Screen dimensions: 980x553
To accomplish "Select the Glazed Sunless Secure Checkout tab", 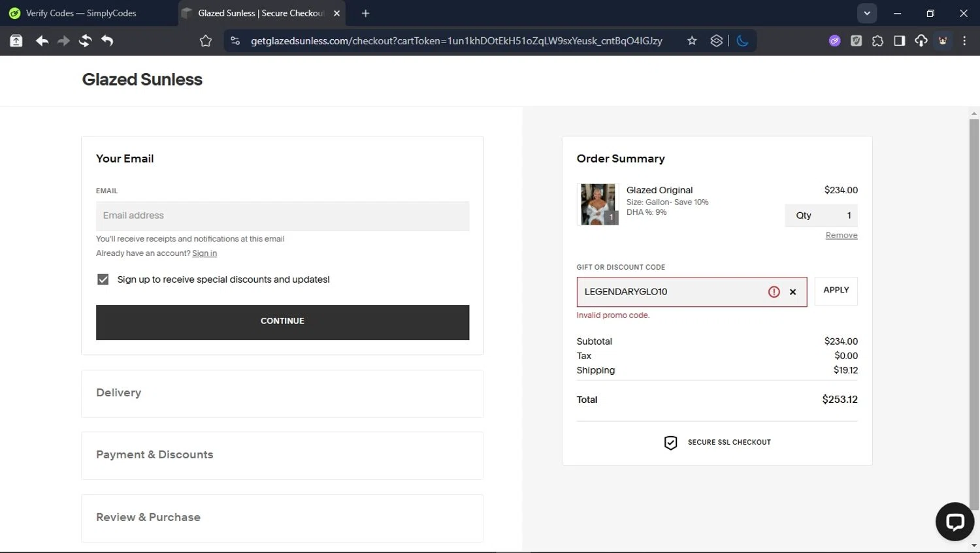I will click(261, 13).
